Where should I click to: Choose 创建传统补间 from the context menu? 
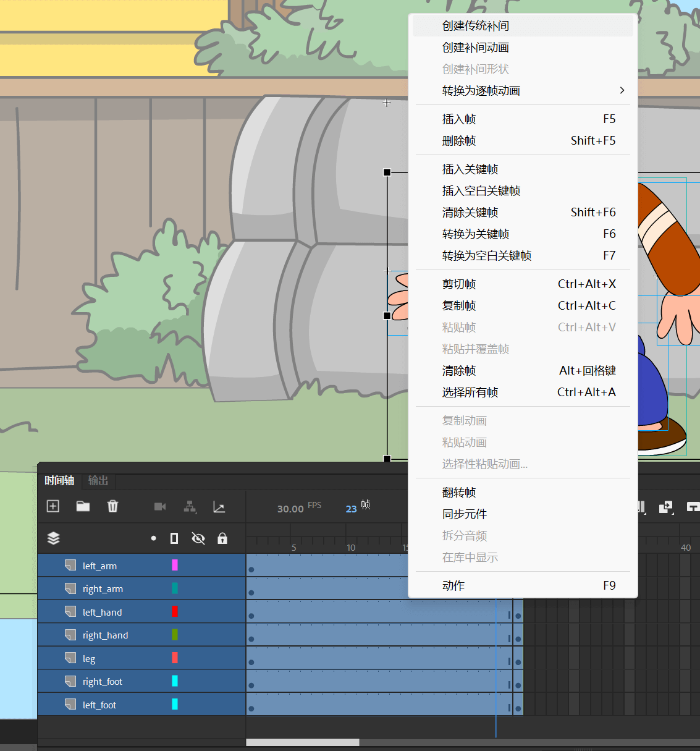coord(523,26)
